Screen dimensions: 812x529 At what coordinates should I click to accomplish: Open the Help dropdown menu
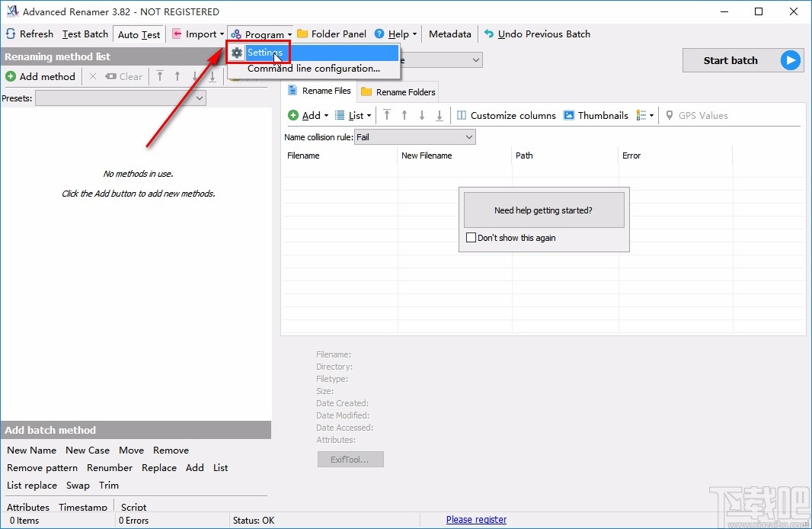(x=395, y=34)
